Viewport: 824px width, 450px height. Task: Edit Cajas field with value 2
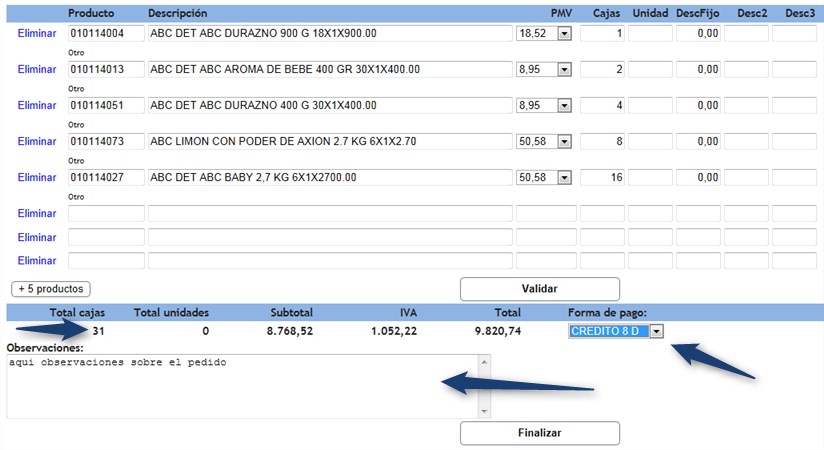602,69
